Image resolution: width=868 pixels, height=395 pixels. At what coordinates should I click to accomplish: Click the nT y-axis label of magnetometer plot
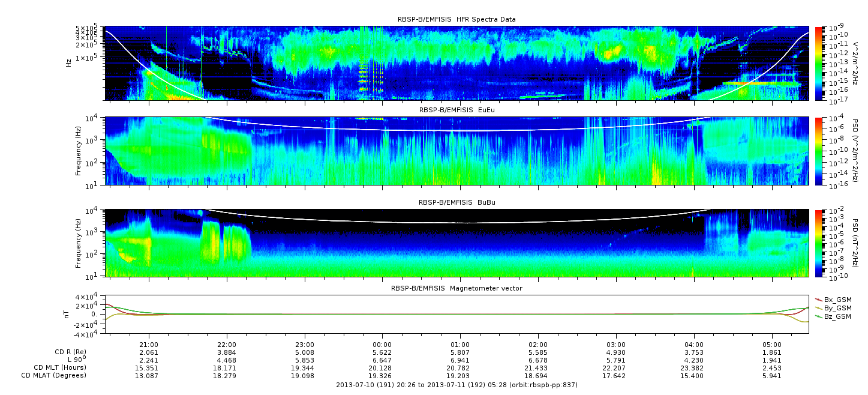tap(68, 314)
